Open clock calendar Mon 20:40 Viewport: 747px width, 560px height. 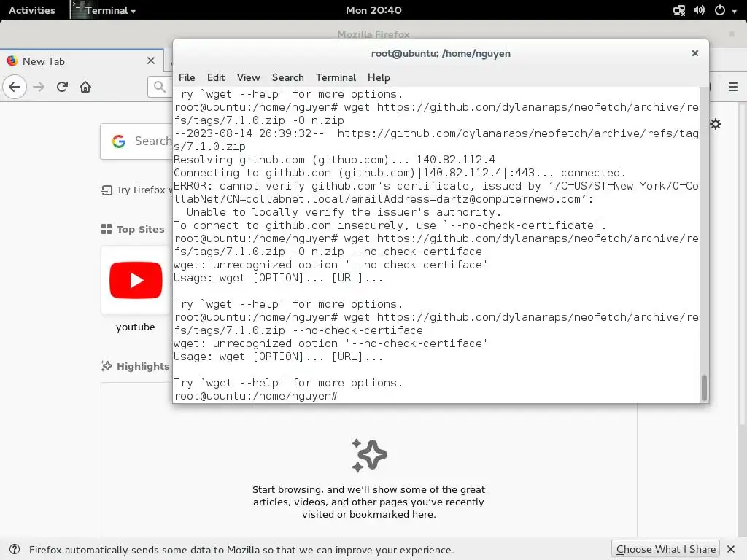(373, 10)
